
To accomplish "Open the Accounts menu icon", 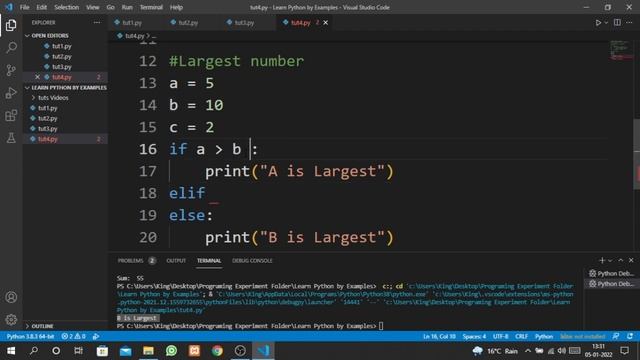I will coord(11,297).
